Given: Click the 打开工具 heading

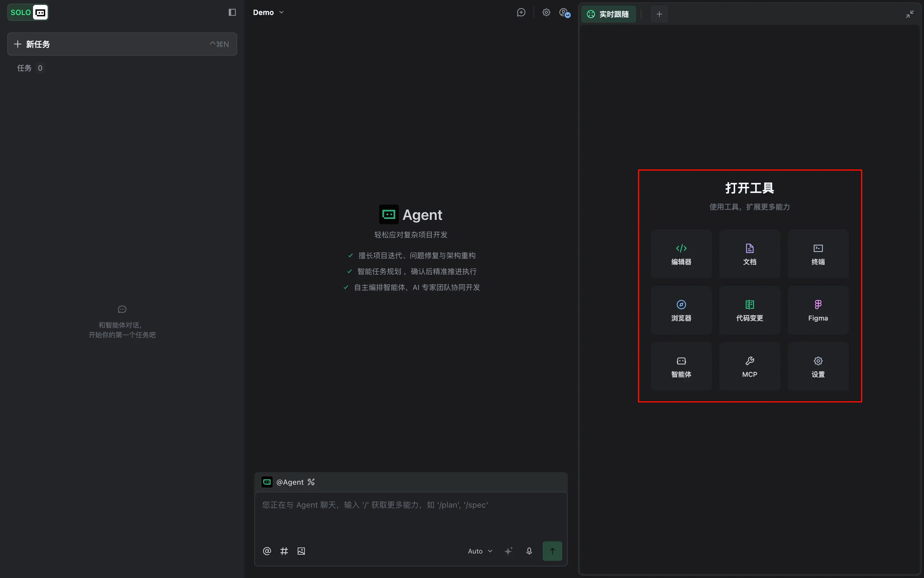Looking at the screenshot, I should pos(750,188).
